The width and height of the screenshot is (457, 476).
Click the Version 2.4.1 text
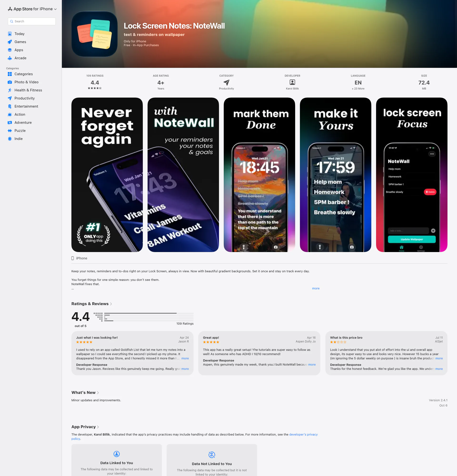click(x=438, y=401)
